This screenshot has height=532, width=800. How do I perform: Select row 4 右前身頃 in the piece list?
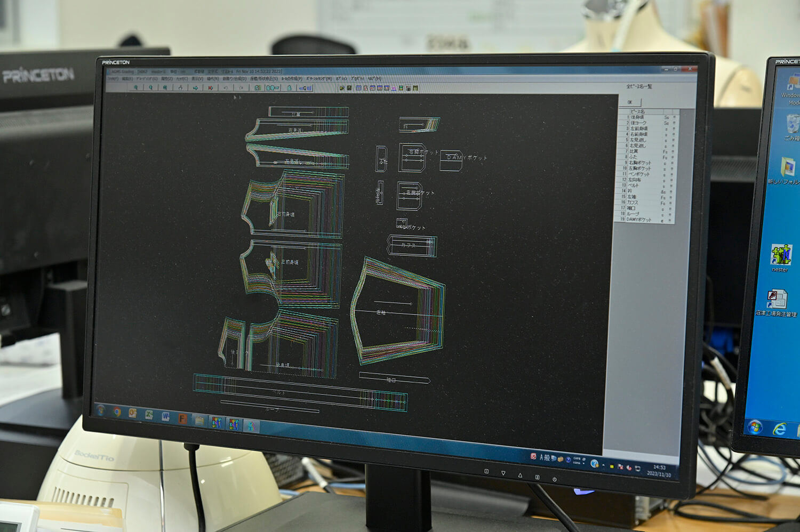pos(648,134)
